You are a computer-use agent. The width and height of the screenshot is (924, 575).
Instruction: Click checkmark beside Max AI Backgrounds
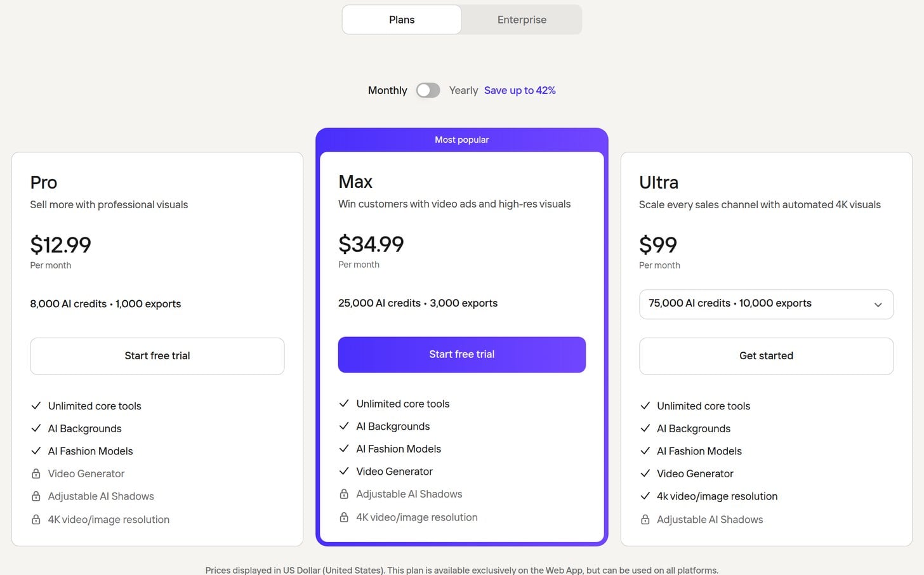tap(344, 426)
